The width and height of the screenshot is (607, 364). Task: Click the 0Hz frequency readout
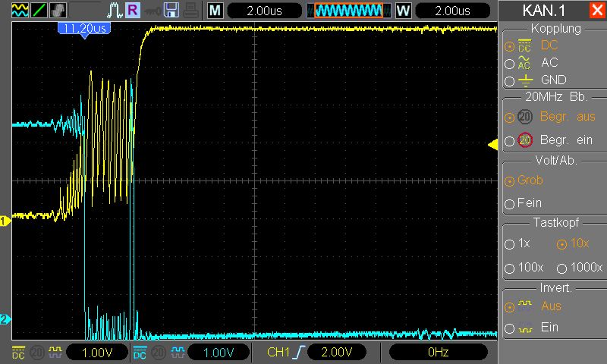[439, 352]
